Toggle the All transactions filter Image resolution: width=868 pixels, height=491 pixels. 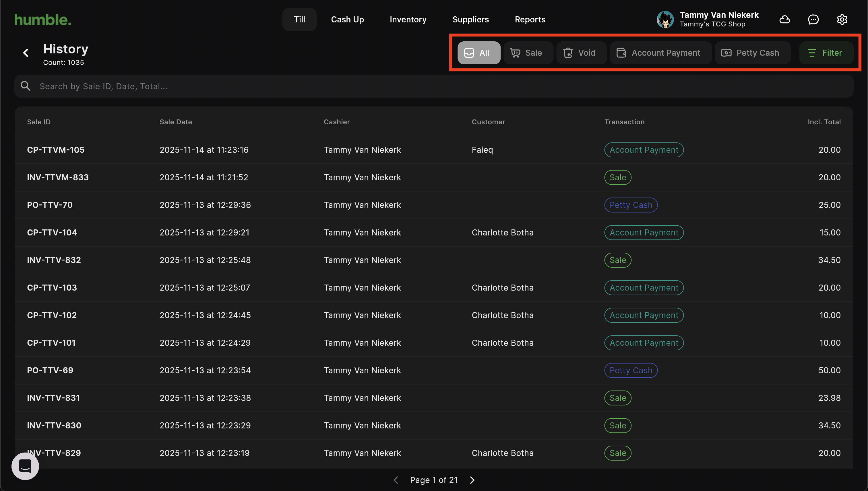(x=478, y=53)
